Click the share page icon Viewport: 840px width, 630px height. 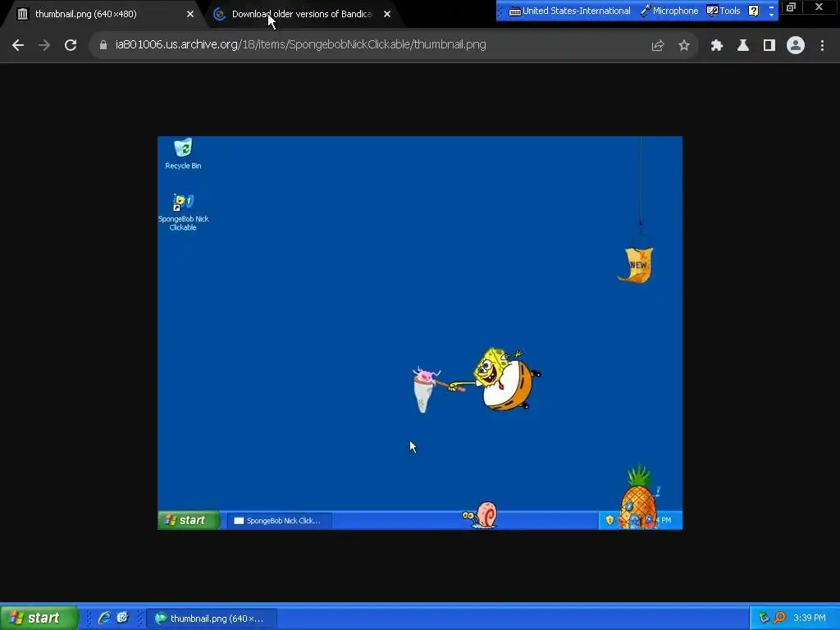pyautogui.click(x=657, y=46)
